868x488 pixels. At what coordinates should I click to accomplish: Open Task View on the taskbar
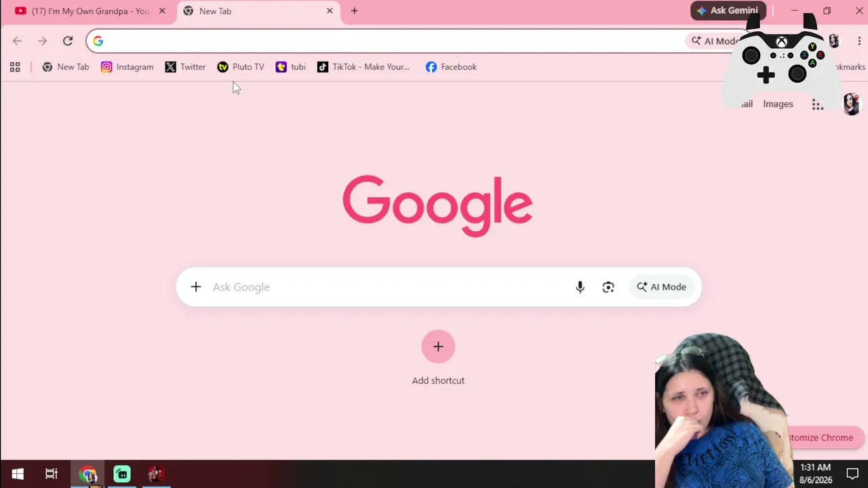coord(52,474)
